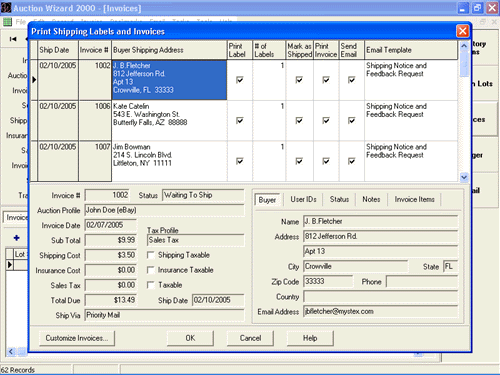Click the City field Crowville
This screenshot has height=375, width=500.
pos(355,267)
